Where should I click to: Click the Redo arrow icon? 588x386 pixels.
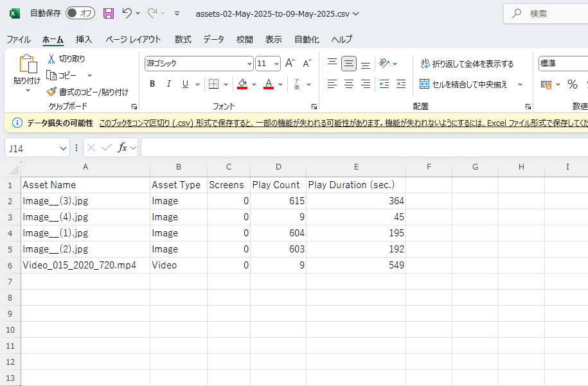152,13
